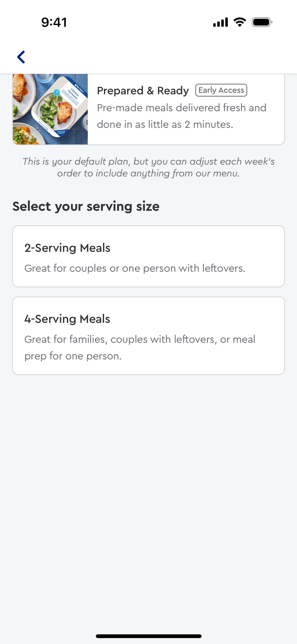Select the Prepared & Ready plan title

[143, 91]
